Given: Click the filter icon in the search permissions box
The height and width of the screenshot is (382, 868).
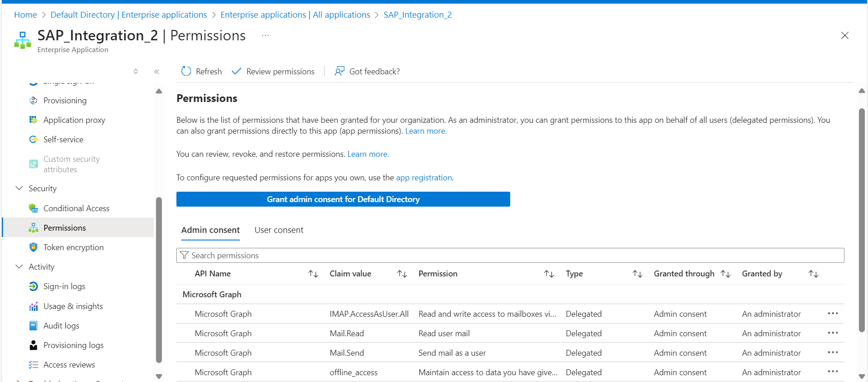Looking at the screenshot, I should 184,255.
